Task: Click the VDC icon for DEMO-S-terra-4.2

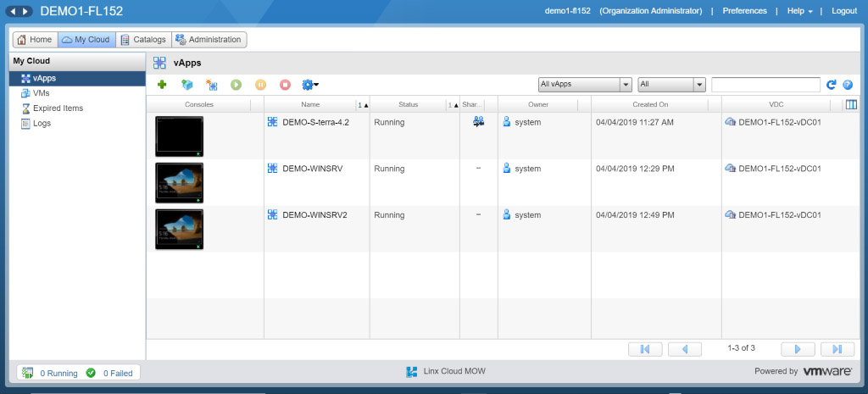Action: [x=730, y=122]
